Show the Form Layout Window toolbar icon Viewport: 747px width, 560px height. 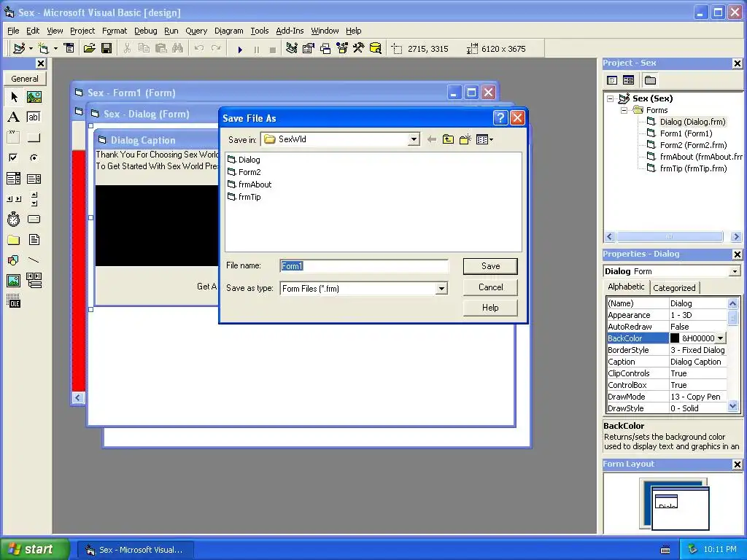pos(325,48)
